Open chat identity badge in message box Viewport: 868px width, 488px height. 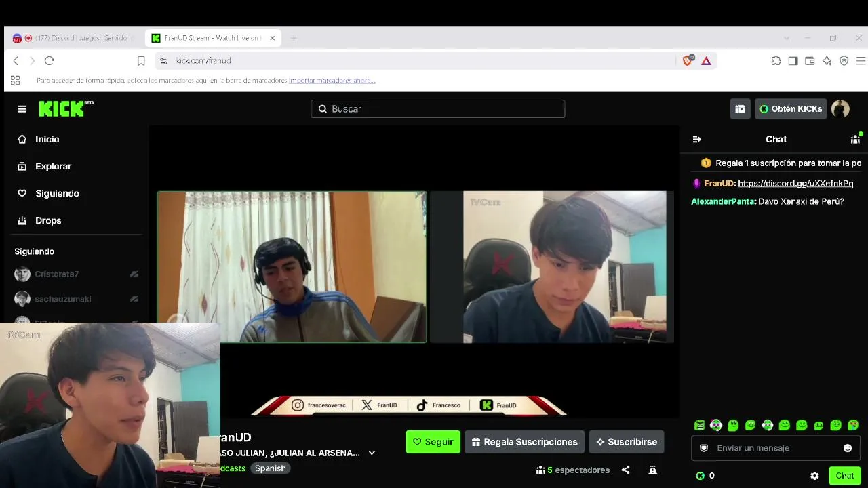click(x=704, y=448)
